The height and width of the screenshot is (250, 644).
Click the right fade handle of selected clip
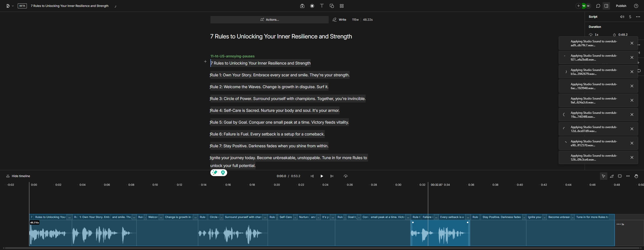468,222
